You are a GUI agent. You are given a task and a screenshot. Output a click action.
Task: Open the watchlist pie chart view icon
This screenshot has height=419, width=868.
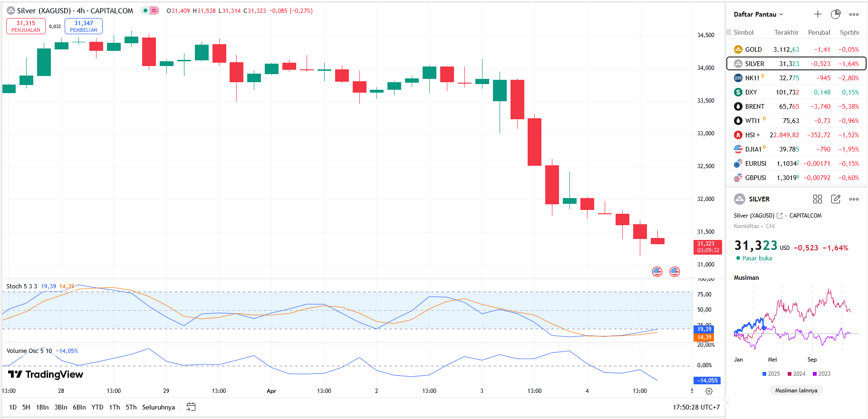[x=836, y=14]
